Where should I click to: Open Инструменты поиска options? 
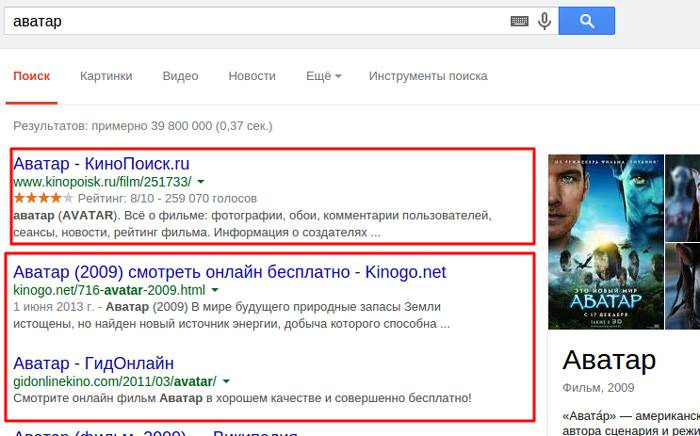click(x=427, y=76)
